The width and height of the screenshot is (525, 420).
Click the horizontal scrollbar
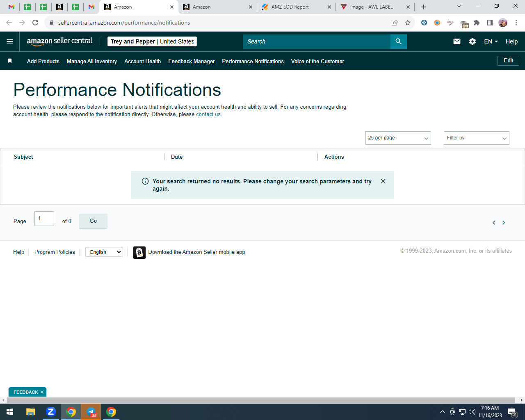(260, 400)
